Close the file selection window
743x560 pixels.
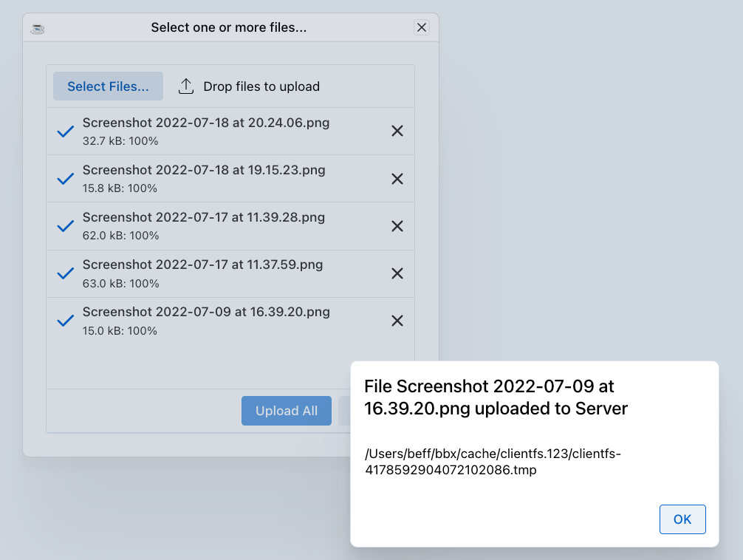click(x=422, y=27)
